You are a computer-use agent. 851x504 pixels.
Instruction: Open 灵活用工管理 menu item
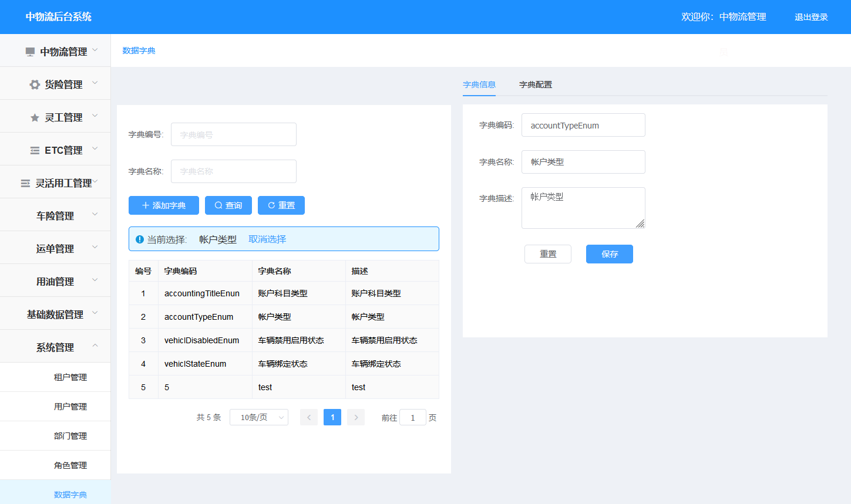click(x=55, y=183)
